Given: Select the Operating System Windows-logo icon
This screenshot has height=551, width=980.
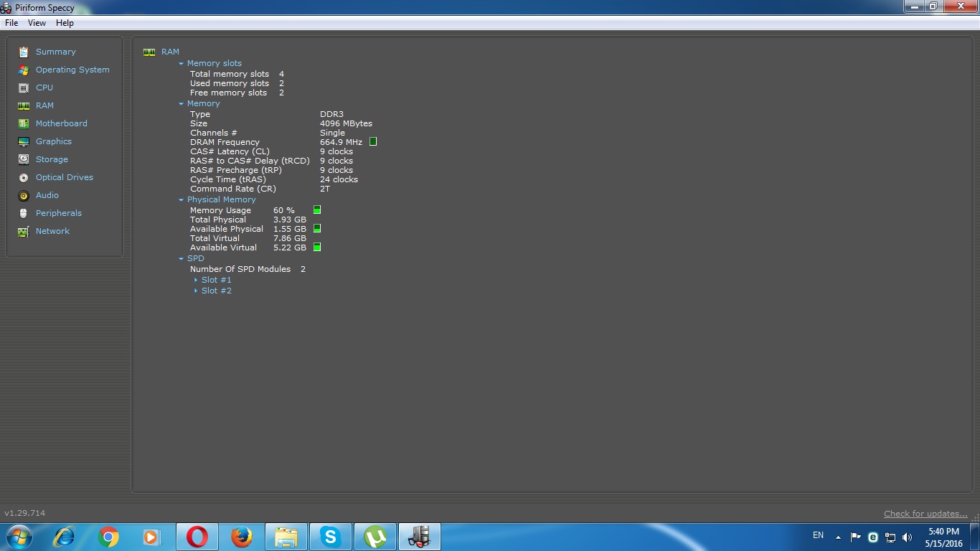Looking at the screenshot, I should point(24,70).
